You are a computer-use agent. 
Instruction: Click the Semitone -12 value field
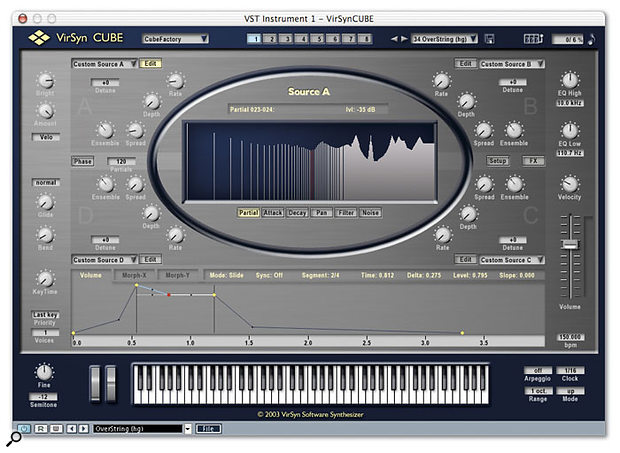tap(43, 396)
